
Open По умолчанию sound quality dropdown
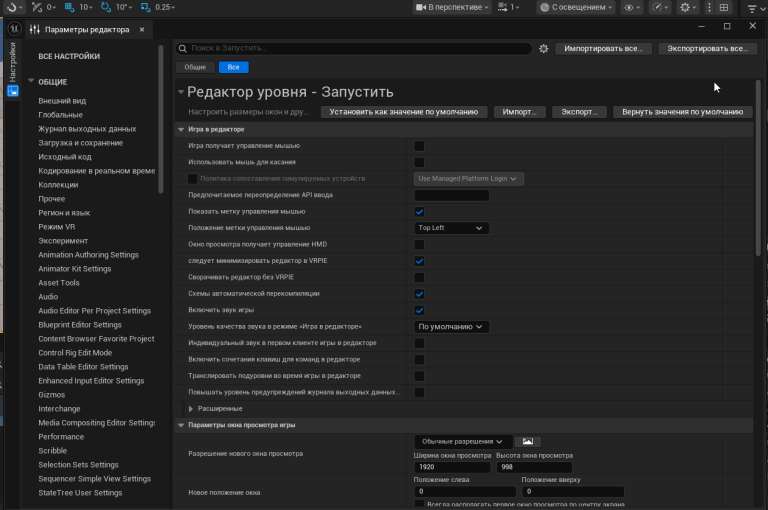click(x=451, y=327)
